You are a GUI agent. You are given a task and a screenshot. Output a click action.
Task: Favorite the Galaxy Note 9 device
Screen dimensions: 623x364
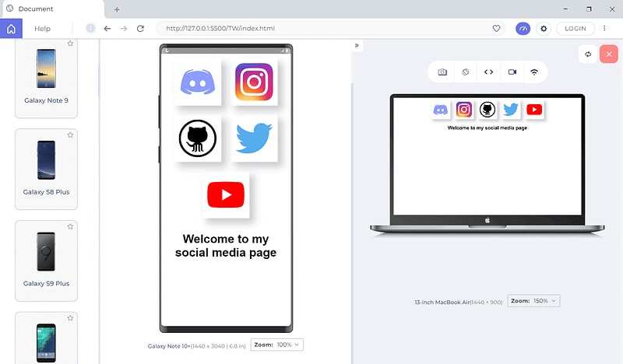coord(70,44)
